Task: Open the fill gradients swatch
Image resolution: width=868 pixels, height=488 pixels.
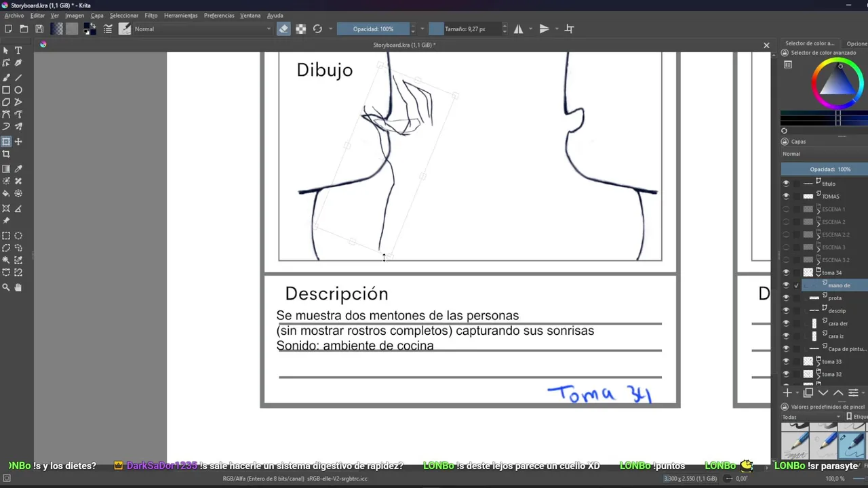Action: point(57,29)
